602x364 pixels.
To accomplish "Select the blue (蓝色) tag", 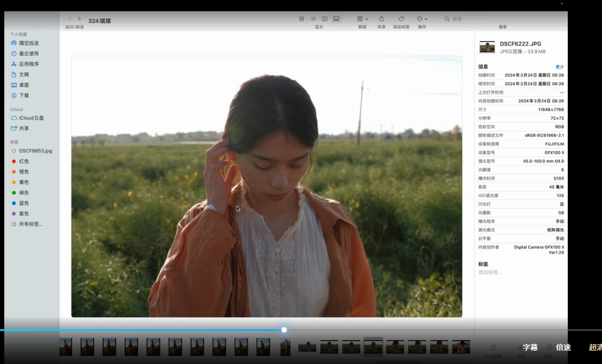I will pos(24,203).
